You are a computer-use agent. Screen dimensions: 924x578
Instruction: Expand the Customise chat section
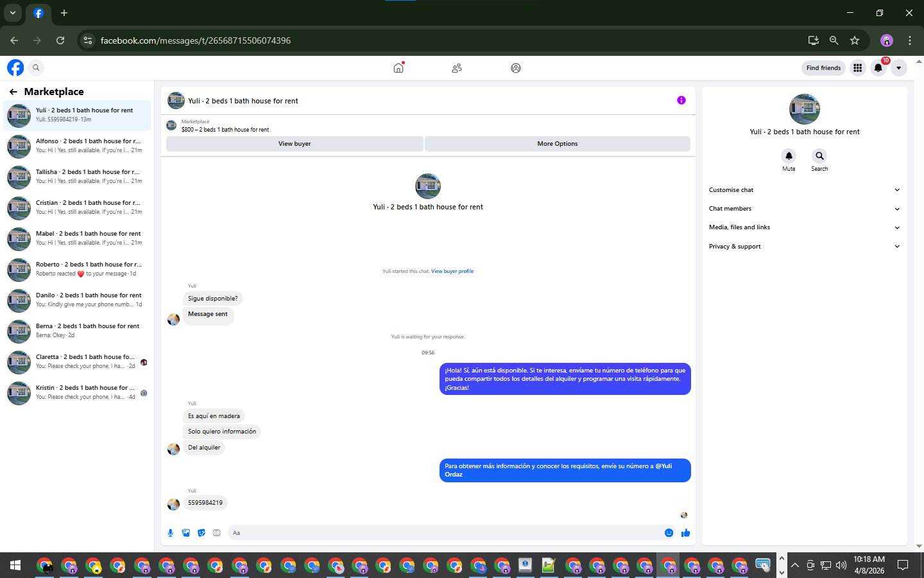pyautogui.click(x=804, y=190)
